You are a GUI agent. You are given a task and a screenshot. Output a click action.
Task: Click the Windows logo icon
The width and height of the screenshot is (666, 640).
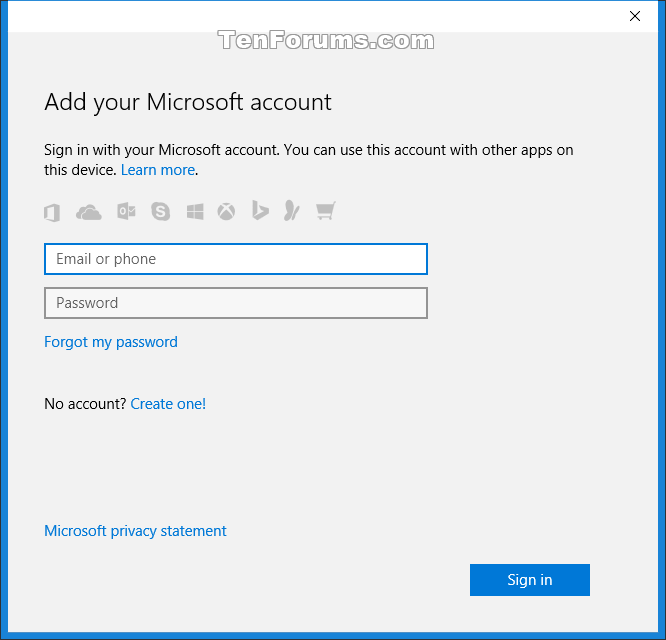point(195,211)
